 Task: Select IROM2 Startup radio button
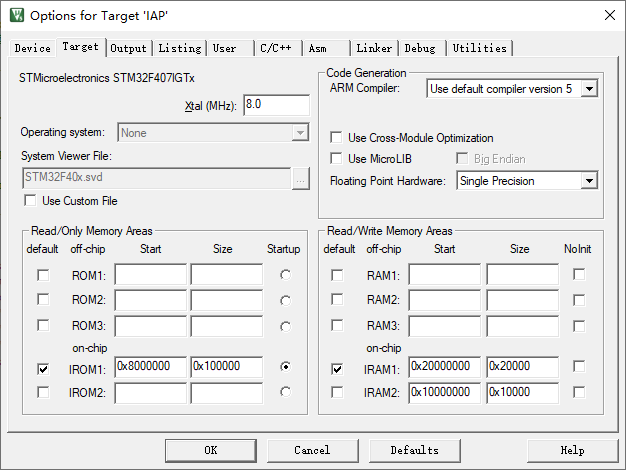coord(285,392)
